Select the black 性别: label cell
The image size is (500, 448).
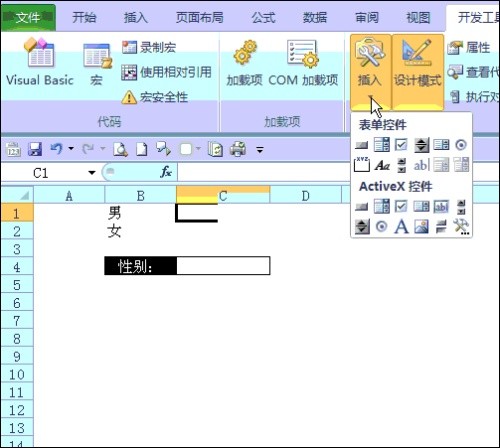(x=140, y=266)
